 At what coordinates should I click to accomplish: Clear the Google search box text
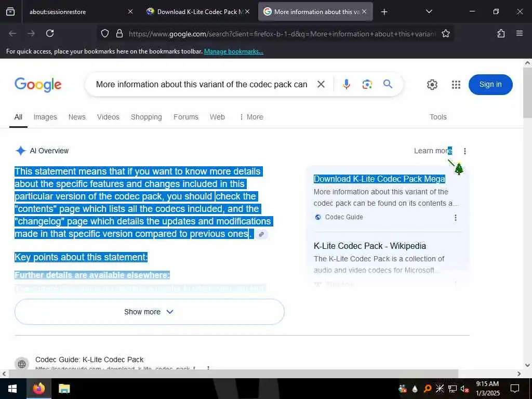tap(321, 84)
